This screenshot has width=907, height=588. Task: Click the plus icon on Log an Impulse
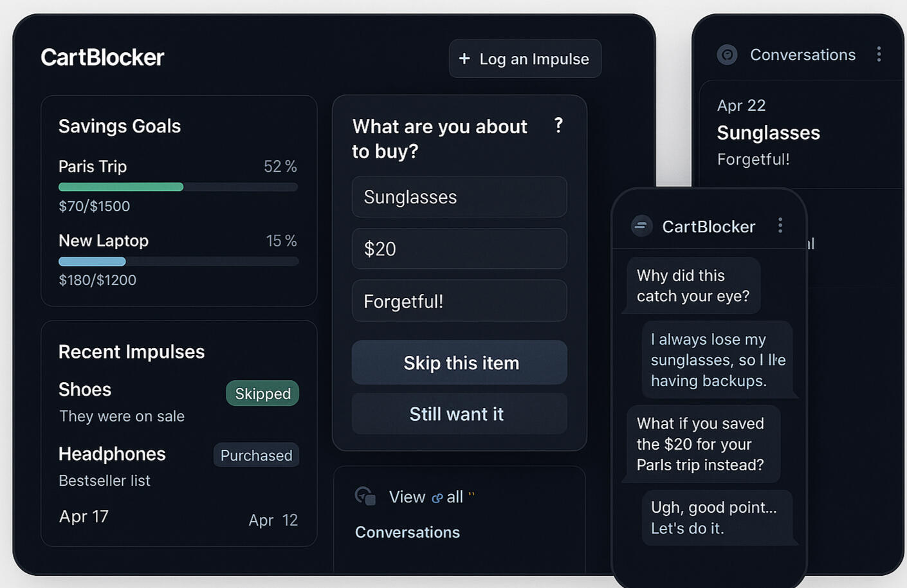464,59
